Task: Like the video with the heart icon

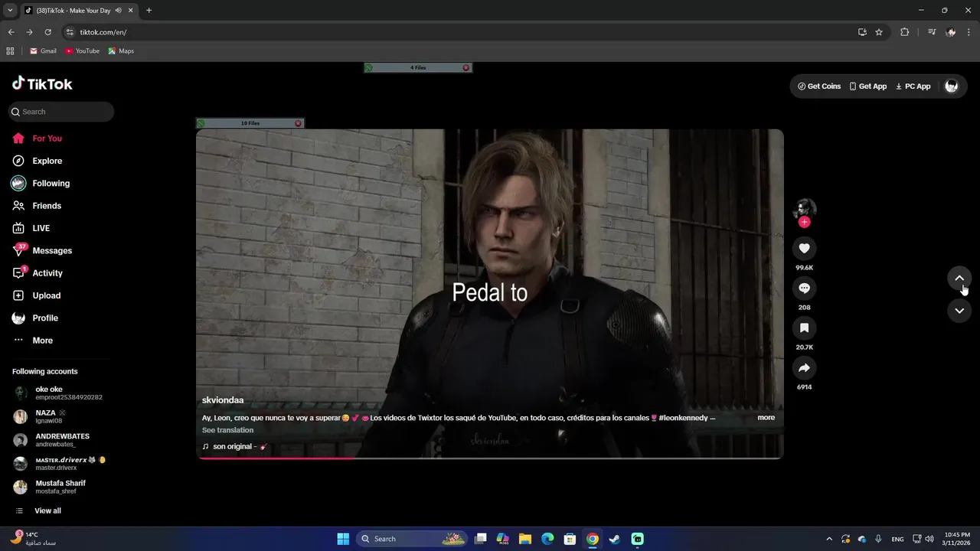Action: (x=804, y=249)
